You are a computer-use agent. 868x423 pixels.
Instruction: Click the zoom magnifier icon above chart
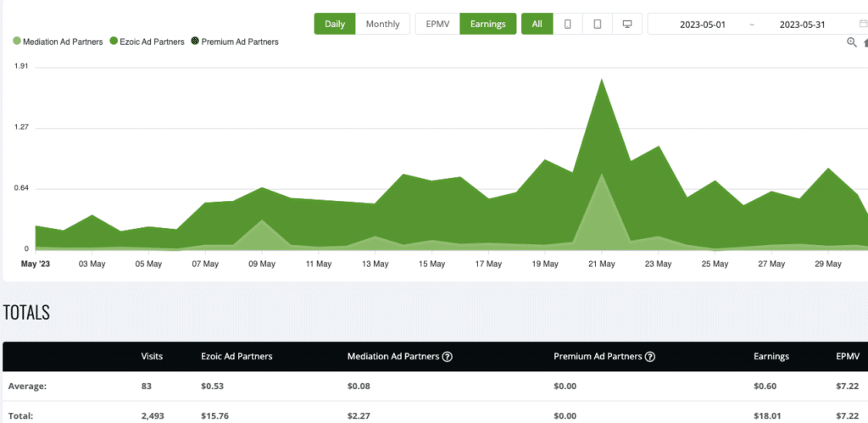[x=852, y=42]
